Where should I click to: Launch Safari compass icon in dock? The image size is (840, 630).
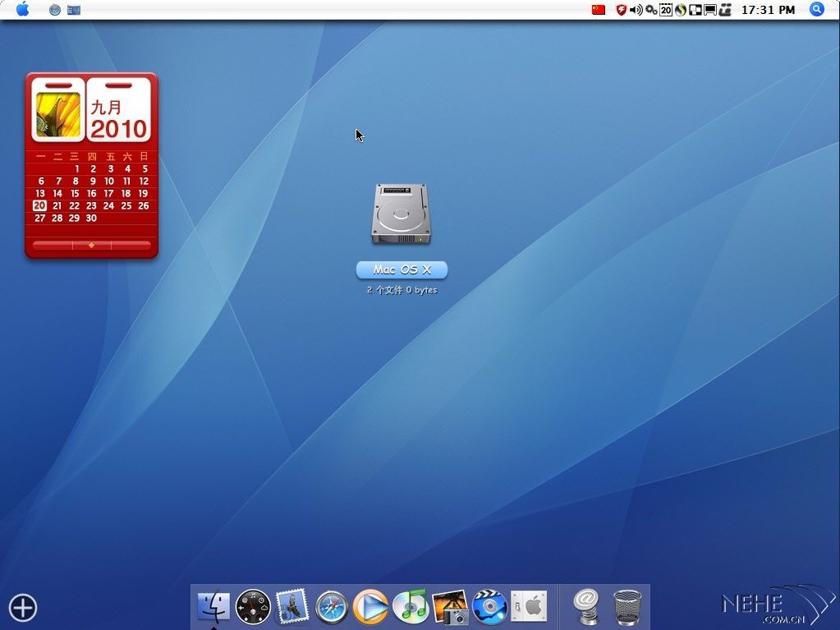331,607
